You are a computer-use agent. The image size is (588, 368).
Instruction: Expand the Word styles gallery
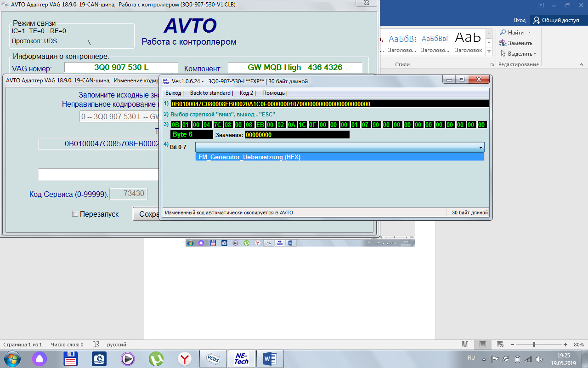(489, 51)
